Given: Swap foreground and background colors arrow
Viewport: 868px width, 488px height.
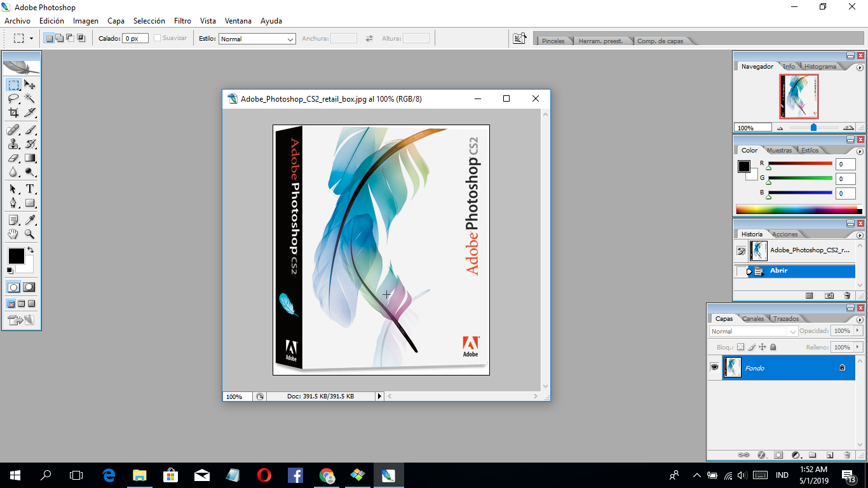Looking at the screenshot, I should click(30, 250).
